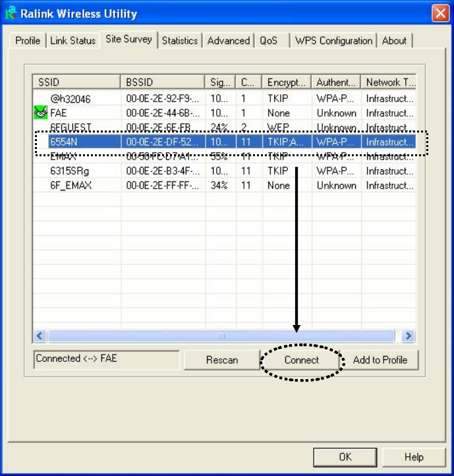This screenshot has height=476, width=454.
Task: Select the 6315SRg network row
Action: coord(224,171)
